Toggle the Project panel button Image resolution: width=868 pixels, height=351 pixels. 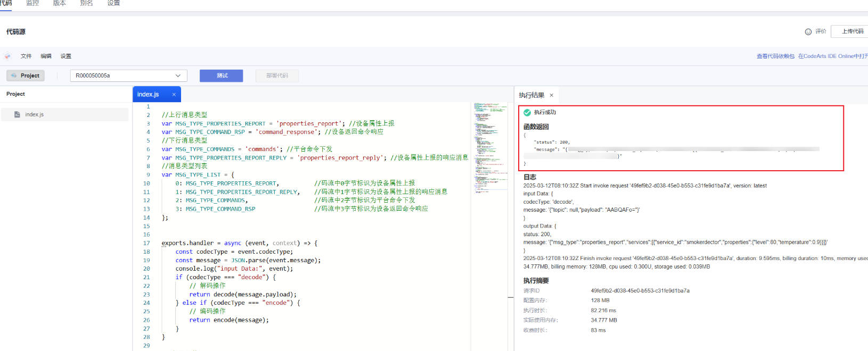[x=26, y=76]
